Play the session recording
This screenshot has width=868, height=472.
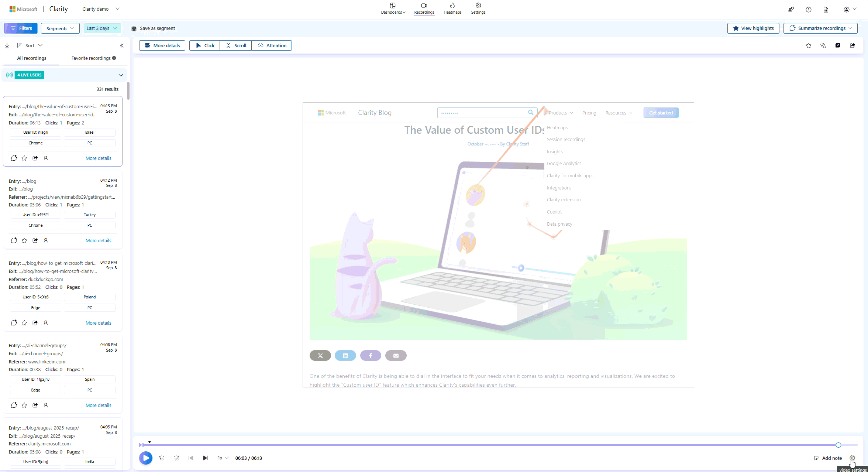[146, 458]
